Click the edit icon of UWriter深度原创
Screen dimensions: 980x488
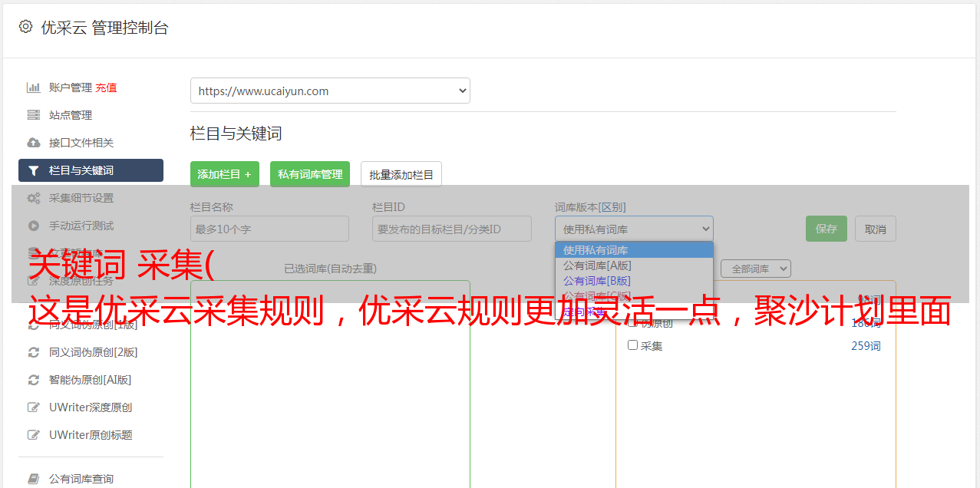point(34,407)
